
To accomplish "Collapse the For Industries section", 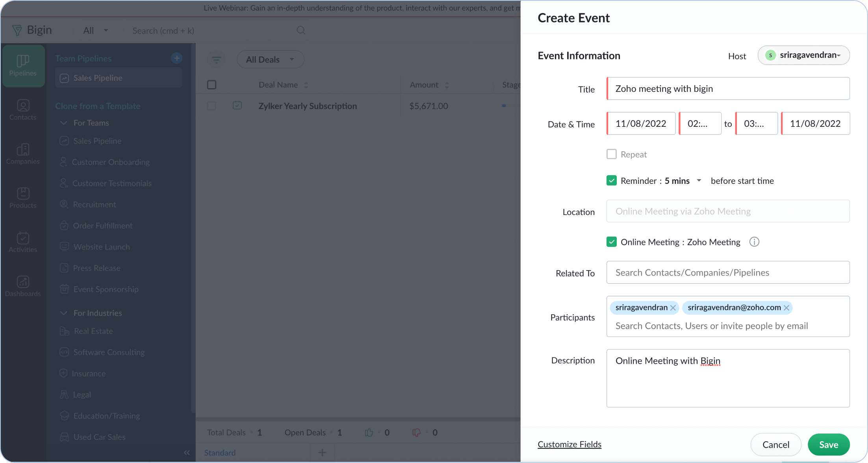I will 64,313.
